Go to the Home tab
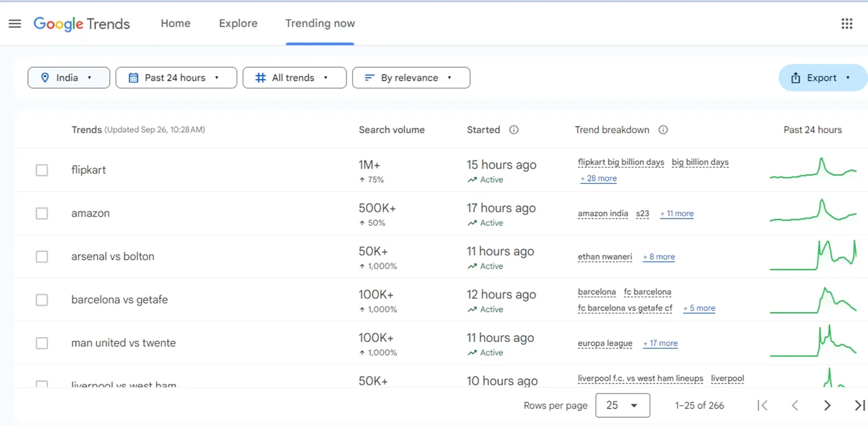Screen dimensions: 868x425 pyautogui.click(x=175, y=24)
